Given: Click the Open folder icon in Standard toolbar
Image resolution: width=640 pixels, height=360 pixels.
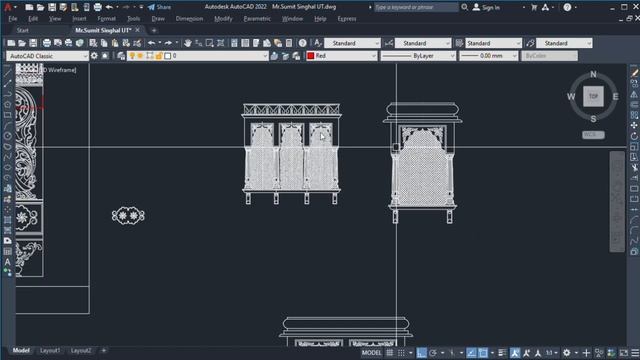Looking at the screenshot, I should coord(22,43).
